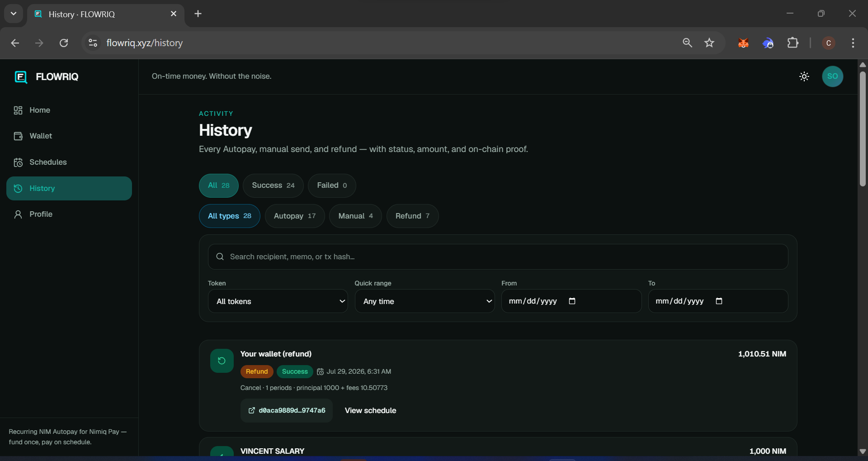Click View schedule on the refund entry
This screenshot has width=868, height=461.
click(370, 411)
